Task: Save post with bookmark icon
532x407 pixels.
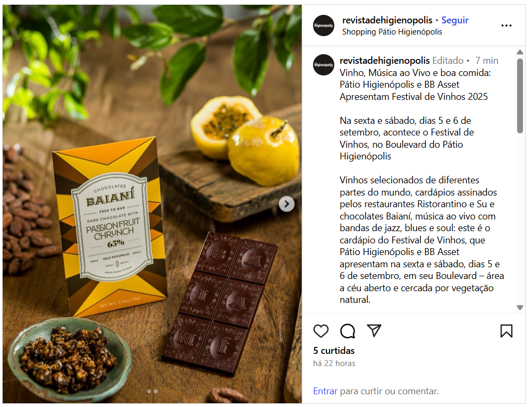Action: click(506, 331)
